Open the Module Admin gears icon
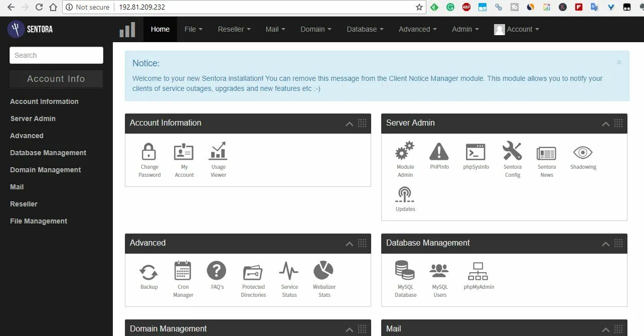This screenshot has height=336, width=644. tap(405, 151)
